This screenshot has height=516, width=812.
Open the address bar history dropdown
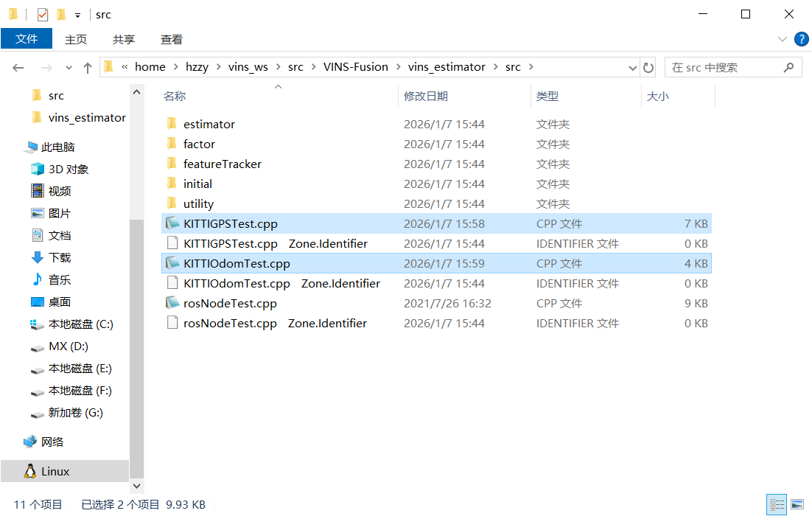click(632, 68)
